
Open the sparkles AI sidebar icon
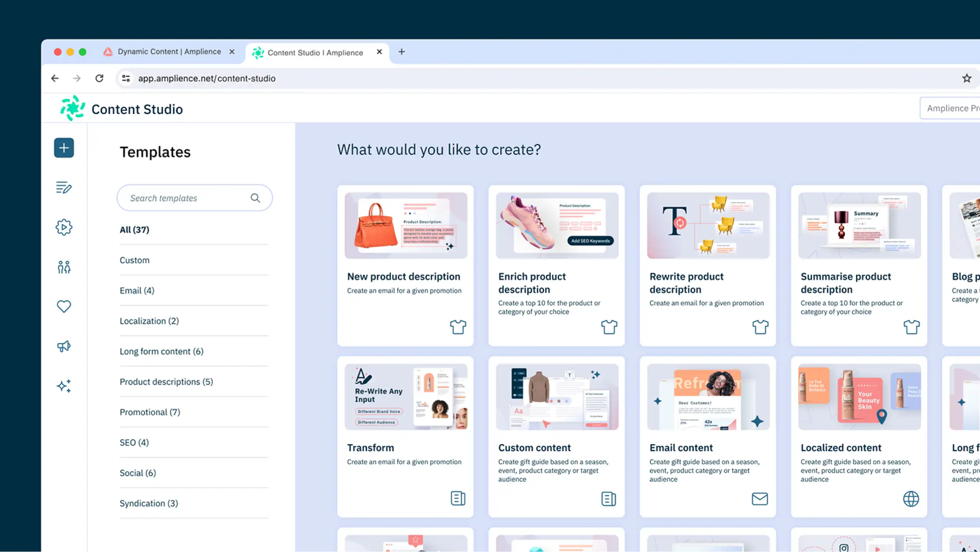click(64, 386)
